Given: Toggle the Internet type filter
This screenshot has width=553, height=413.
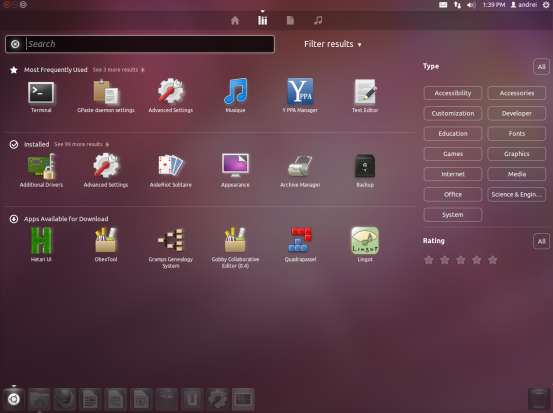Looking at the screenshot, I should 453,174.
